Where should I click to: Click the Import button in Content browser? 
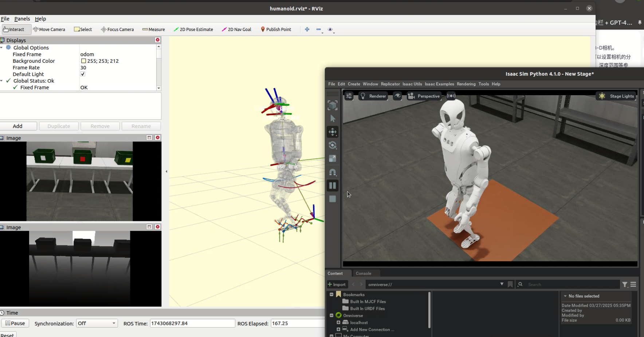[x=337, y=284]
